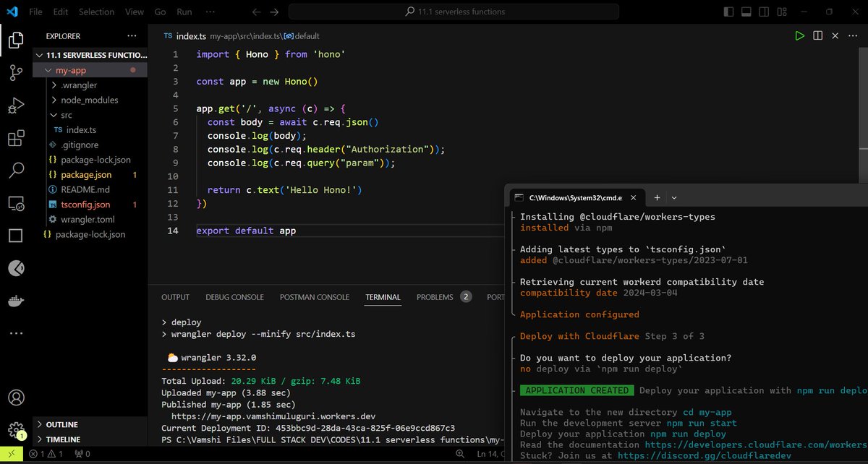Open the View menu

(134, 12)
